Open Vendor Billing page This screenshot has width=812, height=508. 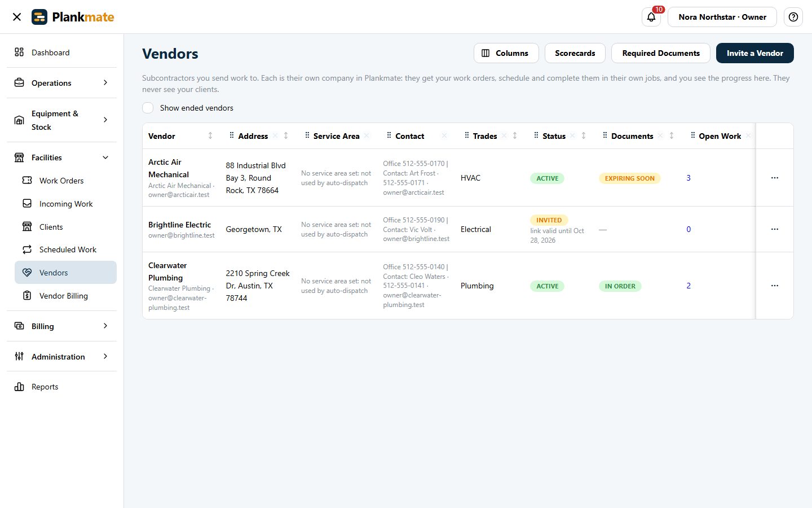(x=65, y=296)
